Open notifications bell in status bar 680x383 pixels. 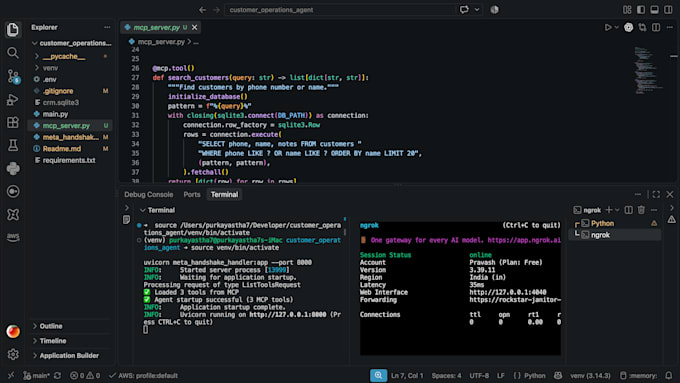click(x=669, y=376)
